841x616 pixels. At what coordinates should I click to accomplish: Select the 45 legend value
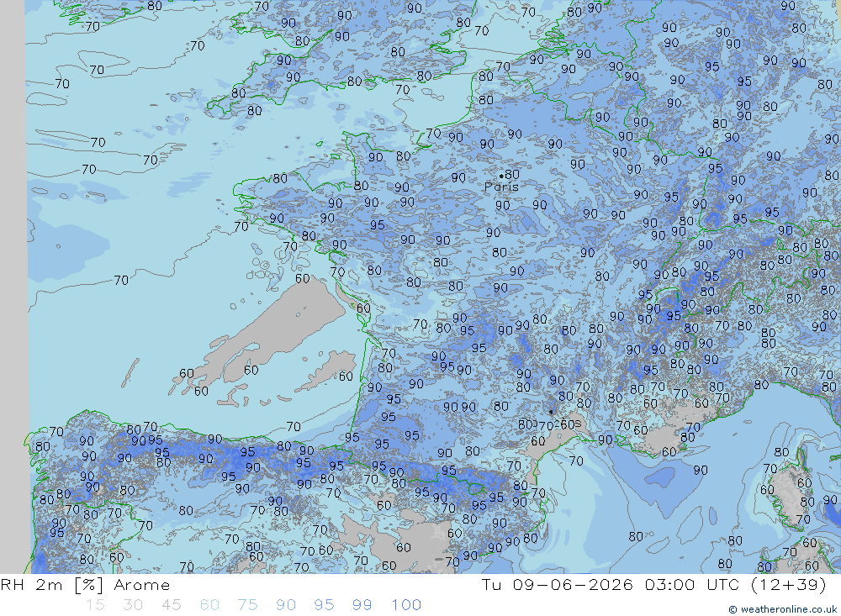click(172, 605)
